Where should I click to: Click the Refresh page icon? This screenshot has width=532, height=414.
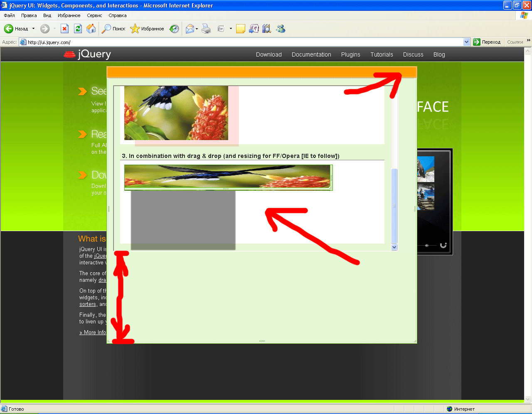coord(78,29)
